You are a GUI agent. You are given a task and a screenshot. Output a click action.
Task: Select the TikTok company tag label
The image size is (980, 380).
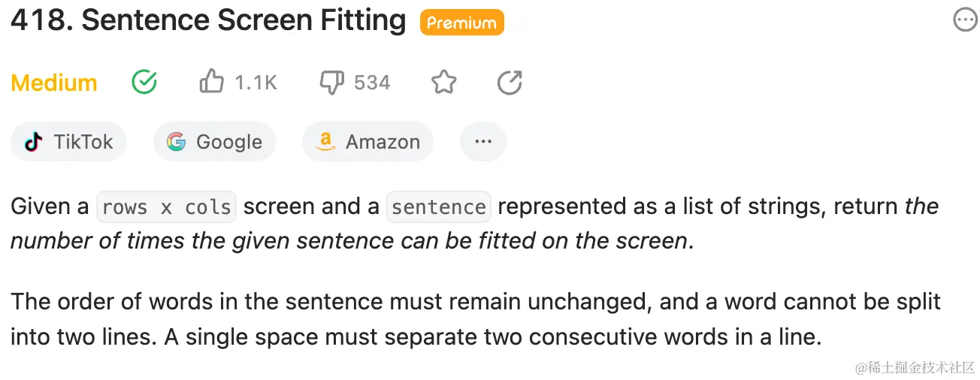83,142
